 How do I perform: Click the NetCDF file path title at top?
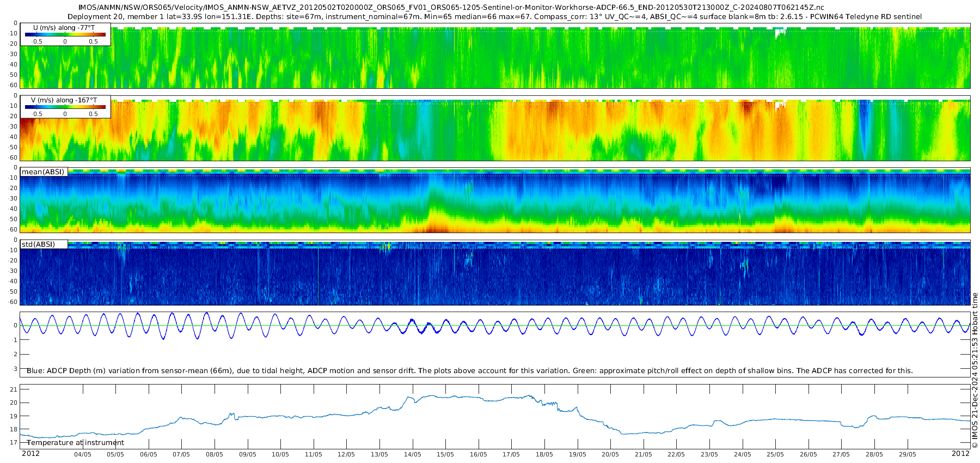click(x=451, y=8)
